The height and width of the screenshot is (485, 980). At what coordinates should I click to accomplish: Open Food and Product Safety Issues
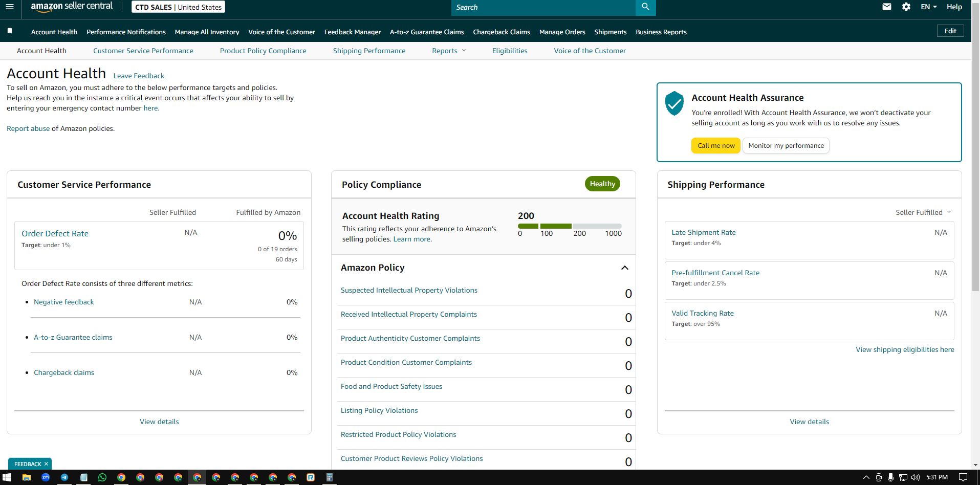click(391, 386)
